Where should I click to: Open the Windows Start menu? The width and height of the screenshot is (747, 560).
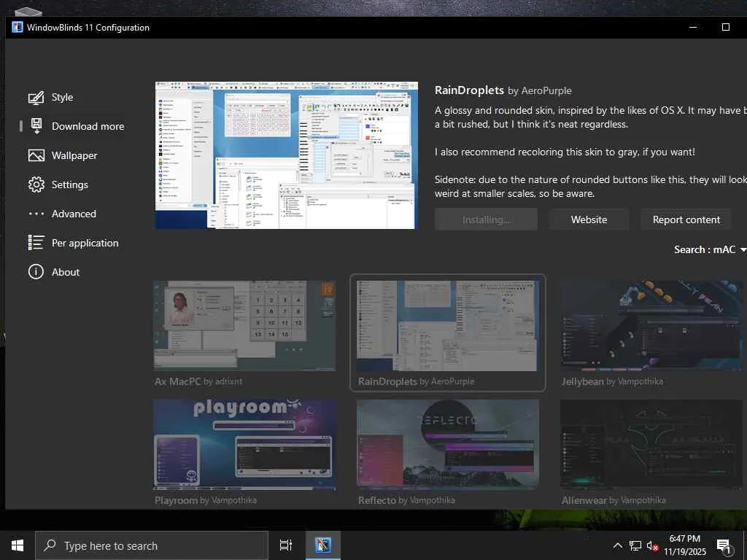pos(18,545)
